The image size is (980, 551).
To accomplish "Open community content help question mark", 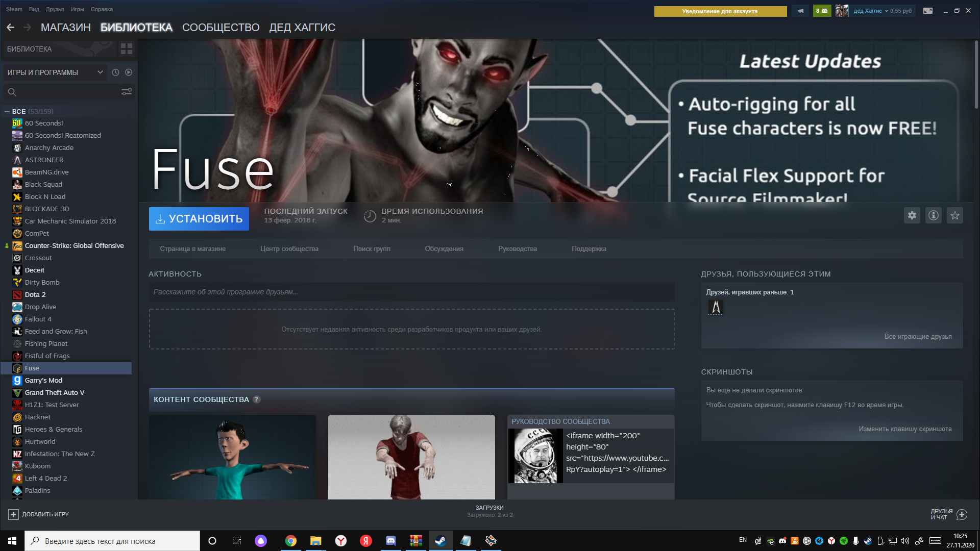I will point(257,399).
